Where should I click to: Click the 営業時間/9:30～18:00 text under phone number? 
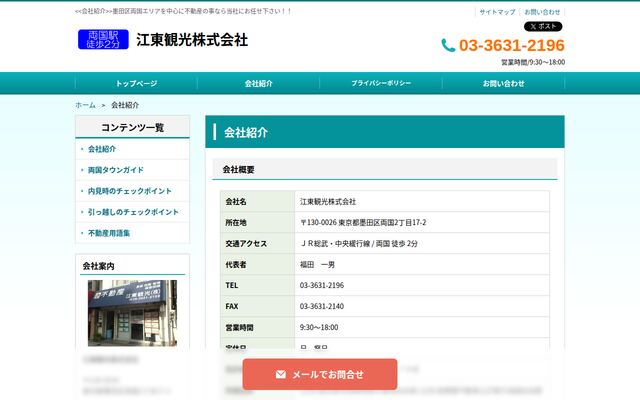pyautogui.click(x=533, y=62)
